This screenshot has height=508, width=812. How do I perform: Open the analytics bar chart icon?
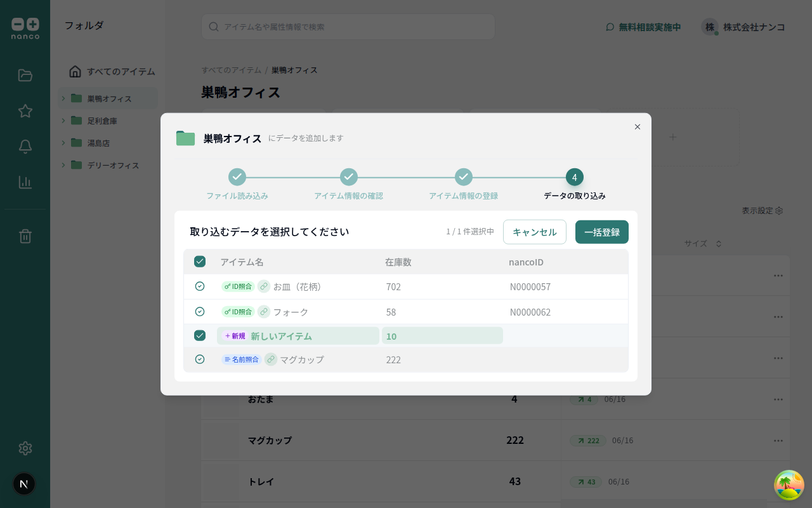(x=25, y=182)
